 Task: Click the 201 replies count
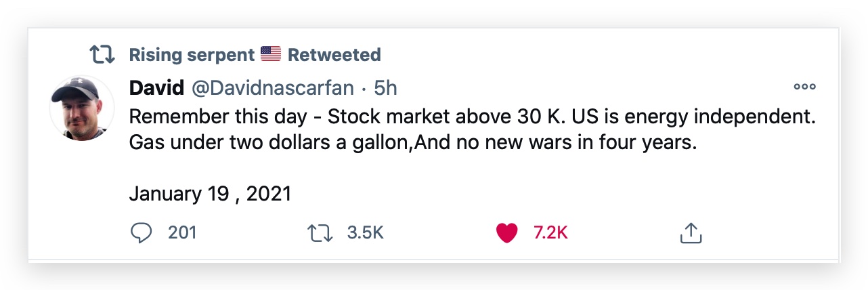[182, 233]
